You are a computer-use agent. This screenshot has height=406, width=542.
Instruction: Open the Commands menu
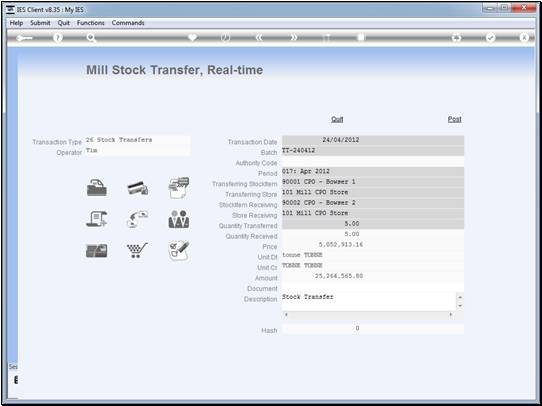tap(128, 23)
